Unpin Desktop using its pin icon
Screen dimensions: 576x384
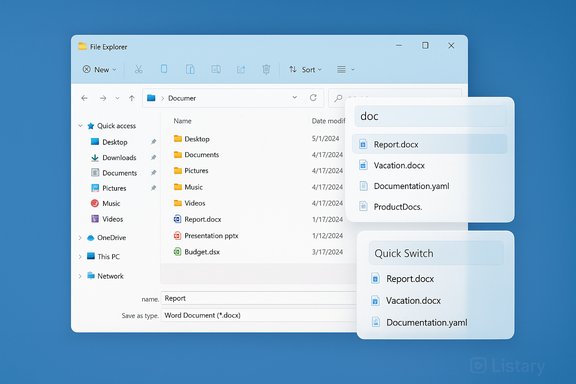pos(154,142)
